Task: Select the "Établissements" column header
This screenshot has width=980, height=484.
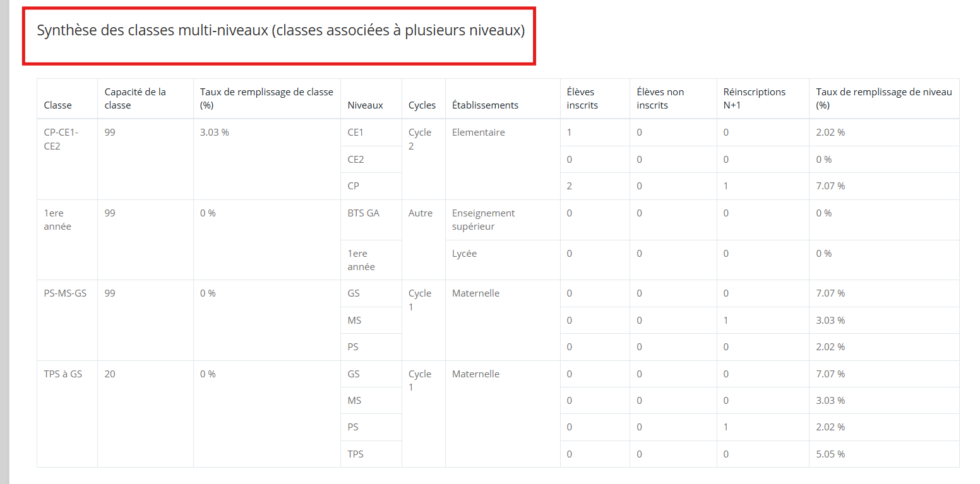Action: (485, 105)
